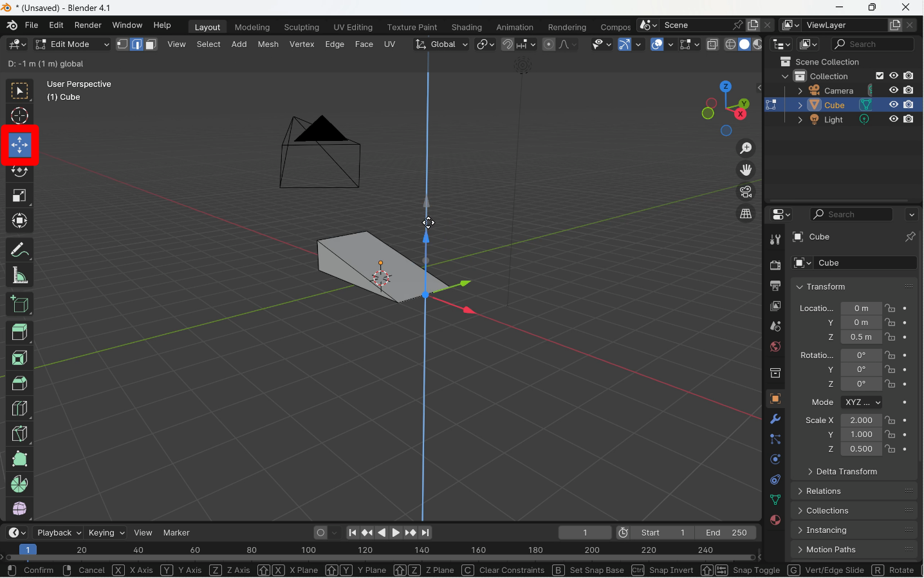Viewport: 924px width, 578px height.
Task: Open the Tool properties tab
Action: point(775,239)
